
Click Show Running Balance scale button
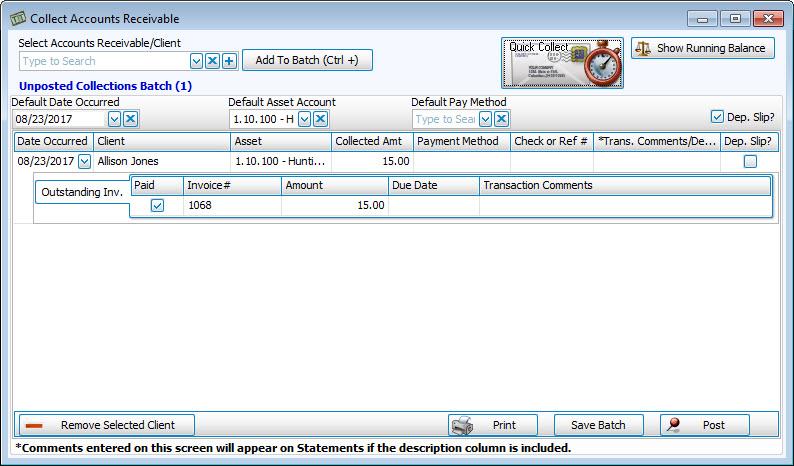[702, 48]
